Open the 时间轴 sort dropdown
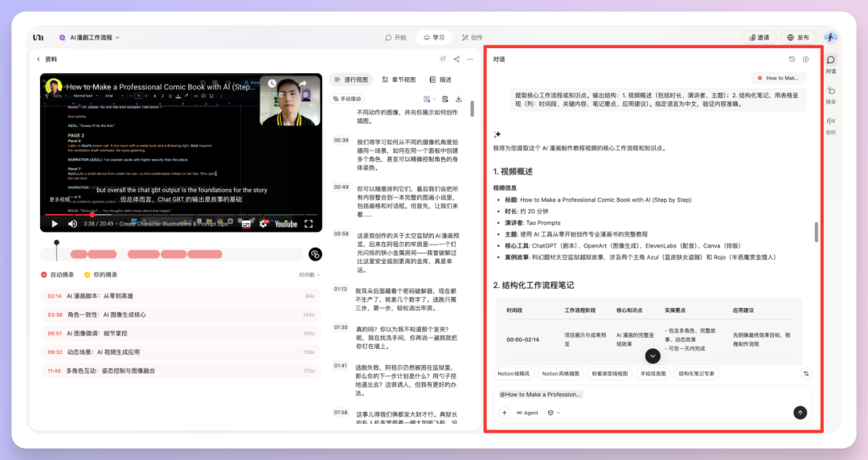The width and height of the screenshot is (868, 460). 309,274
